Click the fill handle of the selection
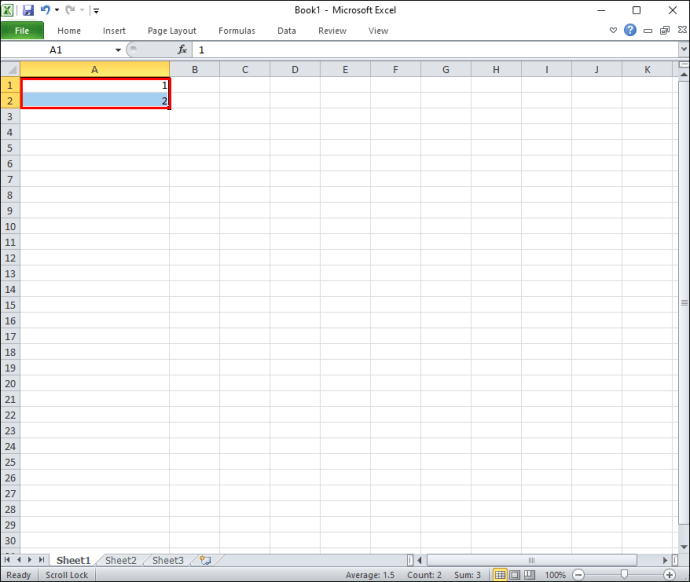The image size is (690, 582). pyautogui.click(x=169, y=108)
